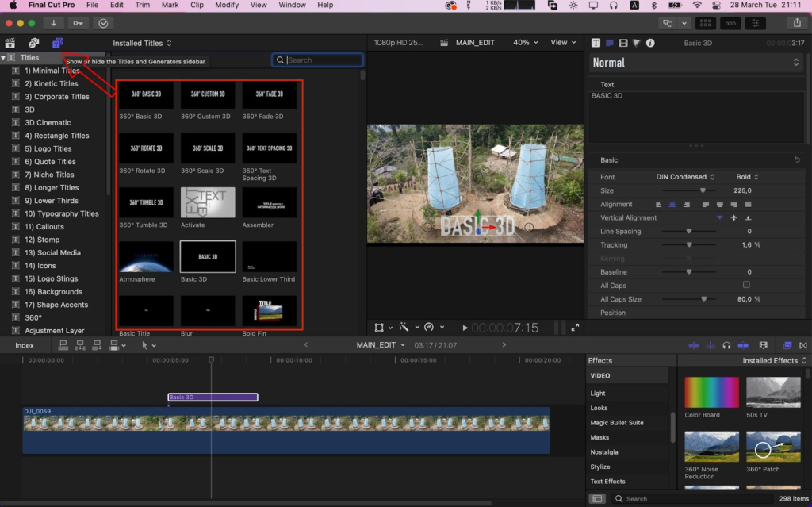812x507 pixels.
Task: Toggle the Effects browser button
Action: (x=787, y=345)
